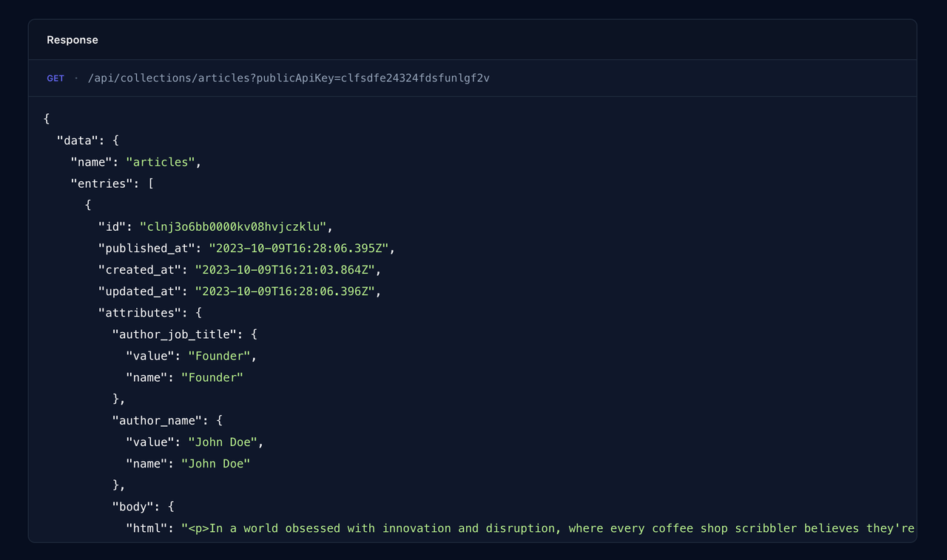Screen dimensions: 947x560
Task: Click the "updated_at" timestamp value
Action: click(285, 291)
